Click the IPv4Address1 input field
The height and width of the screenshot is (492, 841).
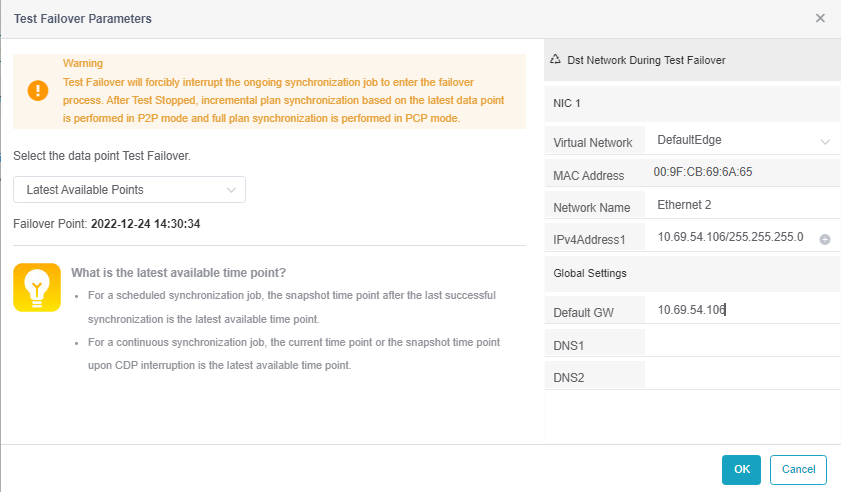pyautogui.click(x=732, y=237)
